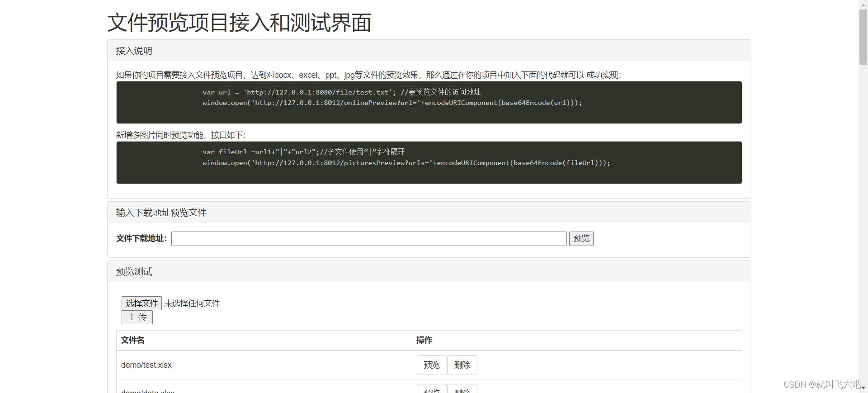Click the 输入下载地址预览文件 panel heading
This screenshot has width=868, height=393.
click(161, 213)
